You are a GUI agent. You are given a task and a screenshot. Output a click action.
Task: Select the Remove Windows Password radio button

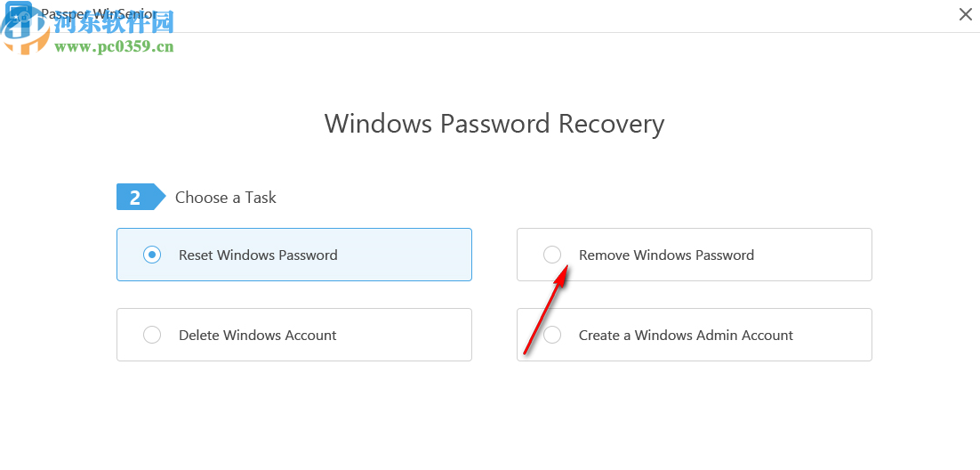pyautogui.click(x=552, y=255)
